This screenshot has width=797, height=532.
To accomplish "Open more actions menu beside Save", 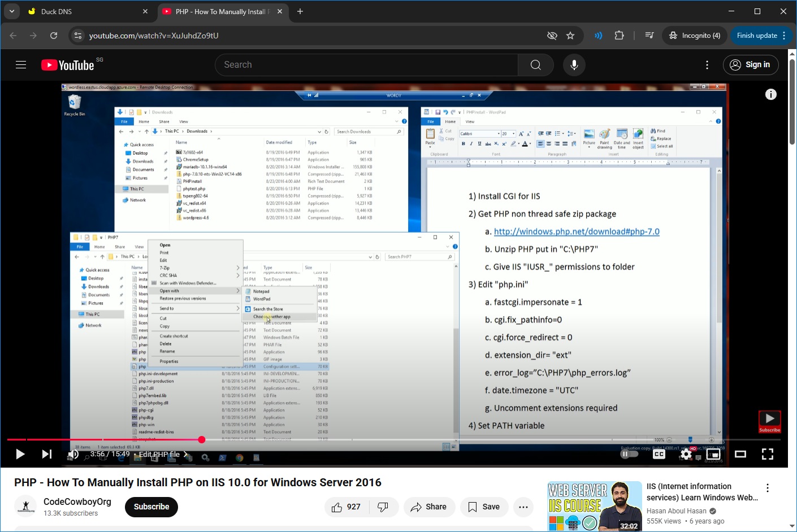I will pyautogui.click(x=523, y=507).
